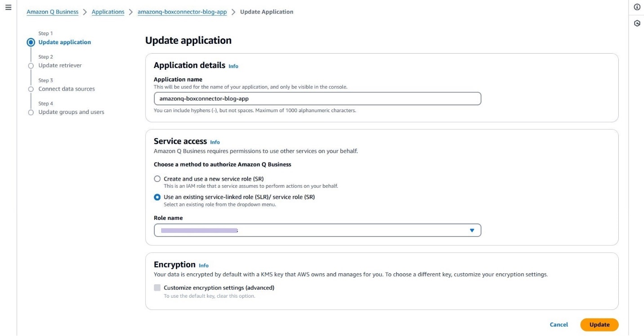This screenshot has width=644, height=336.
Task: Click the hexagon icon below the info icon
Action: [x=637, y=23]
